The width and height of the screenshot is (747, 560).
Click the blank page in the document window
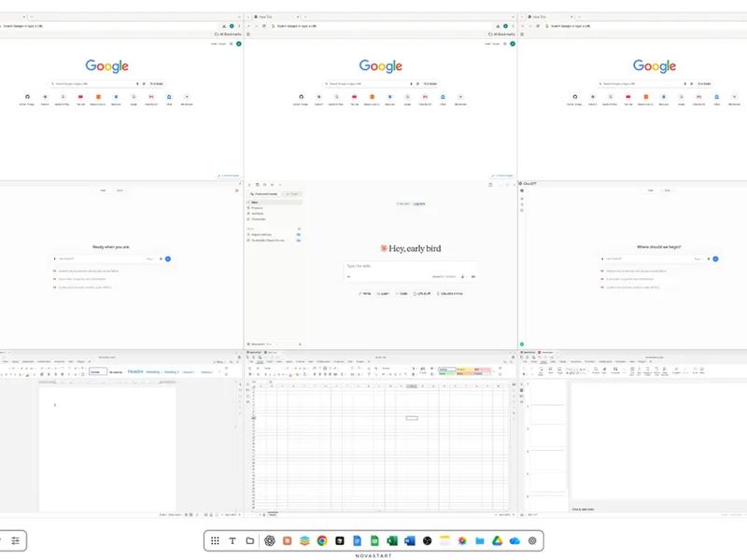pos(107,449)
